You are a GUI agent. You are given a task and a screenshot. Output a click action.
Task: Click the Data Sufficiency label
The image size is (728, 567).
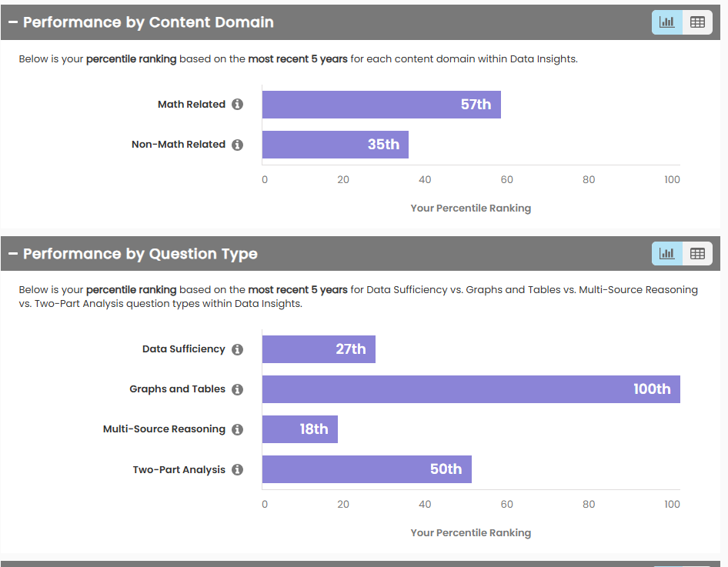click(x=184, y=349)
